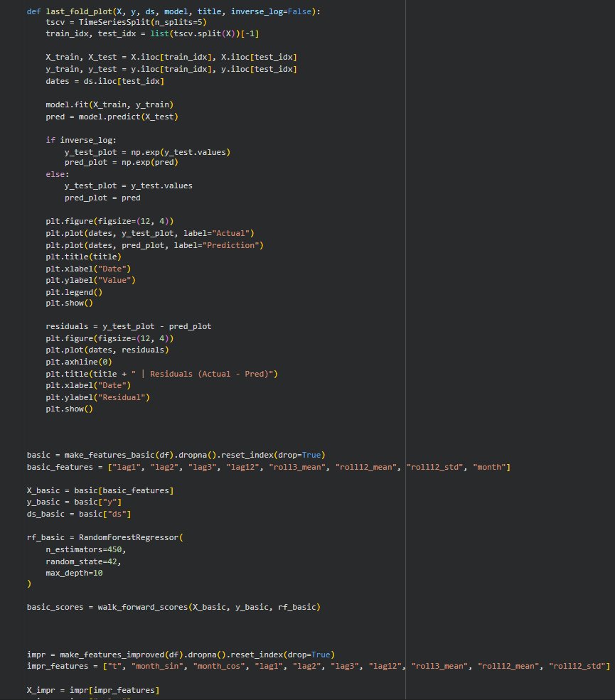Click the plt.title line with Residuals (Actual - Pred)
This screenshot has width=615, height=700.
(x=161, y=374)
